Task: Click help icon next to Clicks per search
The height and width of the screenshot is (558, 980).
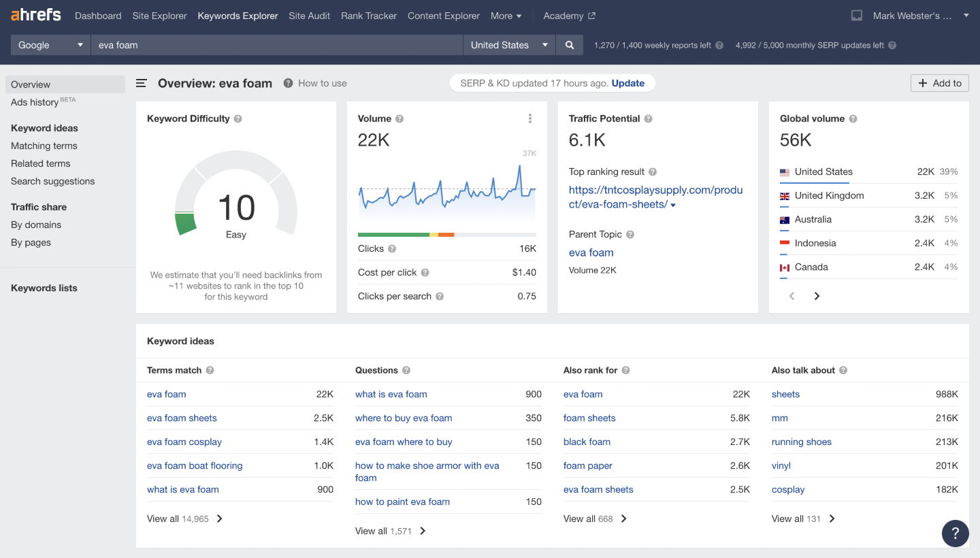Action: tap(440, 297)
